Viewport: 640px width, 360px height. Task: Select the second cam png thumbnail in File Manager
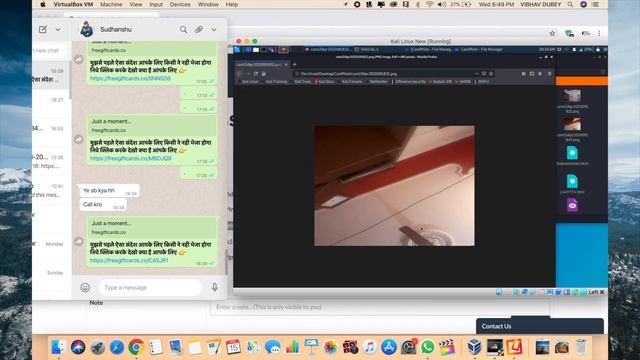572,124
